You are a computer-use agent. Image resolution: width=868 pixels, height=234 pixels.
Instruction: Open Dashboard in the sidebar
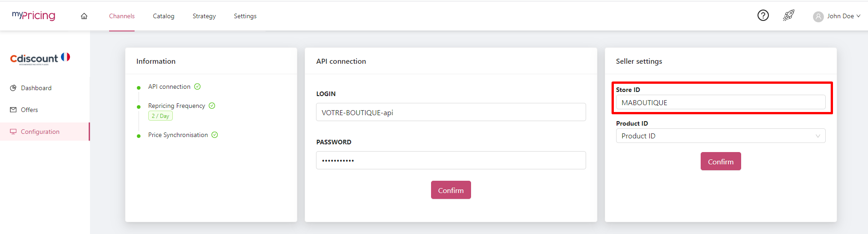click(x=36, y=88)
